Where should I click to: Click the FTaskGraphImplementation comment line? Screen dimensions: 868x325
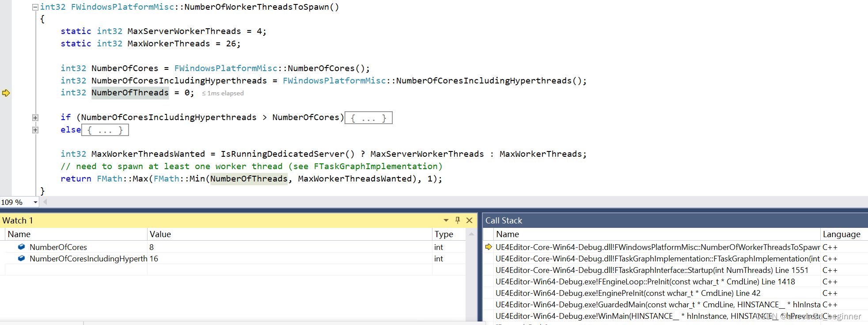251,166
